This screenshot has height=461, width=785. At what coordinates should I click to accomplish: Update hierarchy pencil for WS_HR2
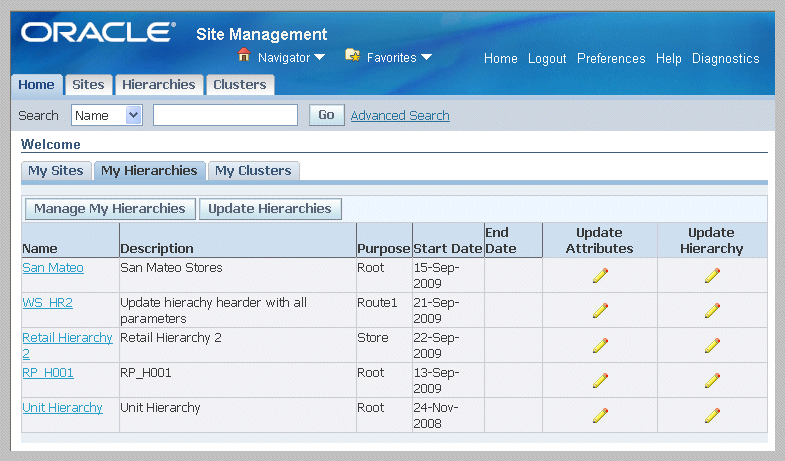pyautogui.click(x=712, y=310)
